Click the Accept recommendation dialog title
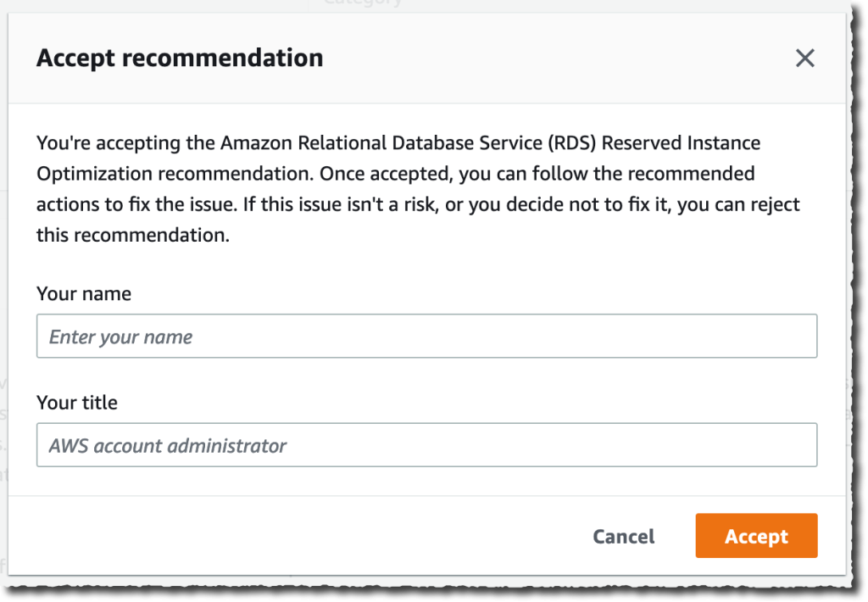 179,58
